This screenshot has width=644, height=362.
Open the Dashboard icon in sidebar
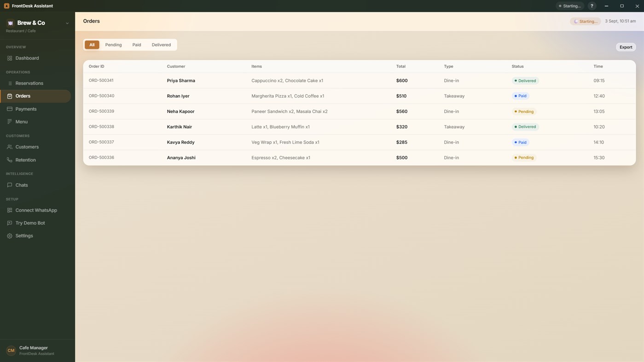click(x=10, y=58)
